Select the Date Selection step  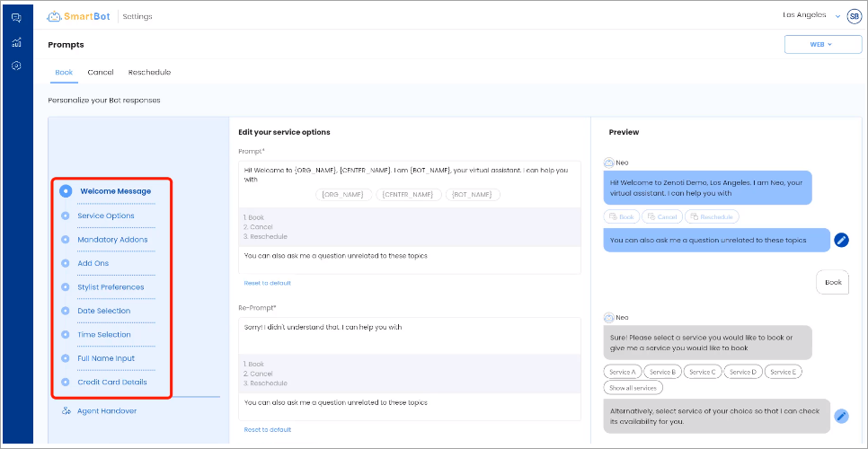104,311
